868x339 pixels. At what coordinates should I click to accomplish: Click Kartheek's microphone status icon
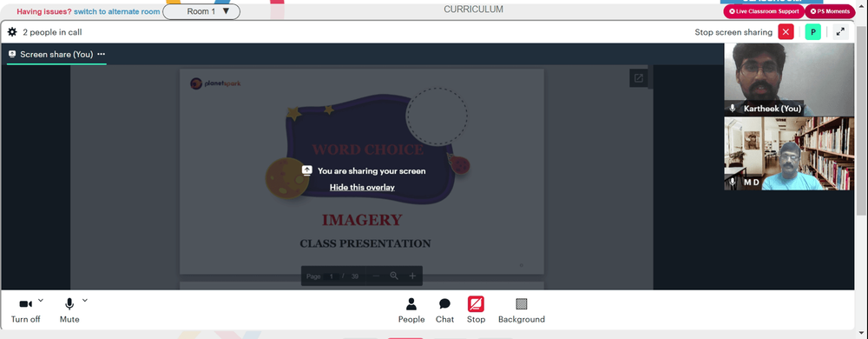733,108
